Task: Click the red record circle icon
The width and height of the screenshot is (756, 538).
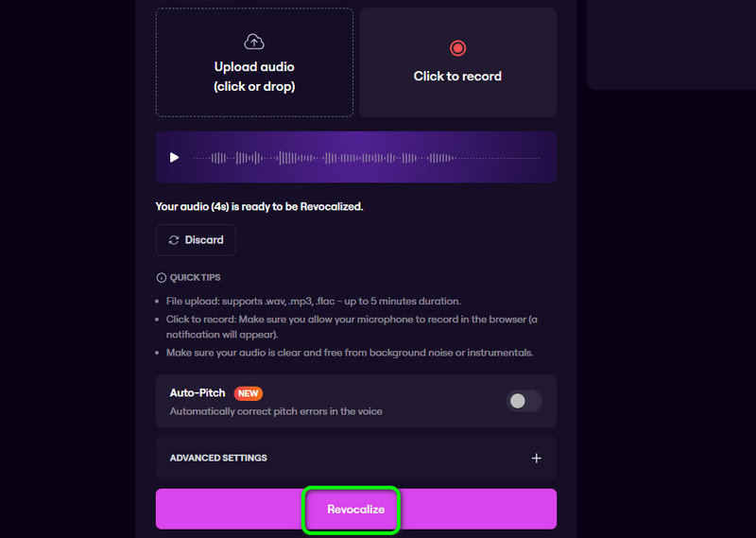Action: click(x=457, y=48)
